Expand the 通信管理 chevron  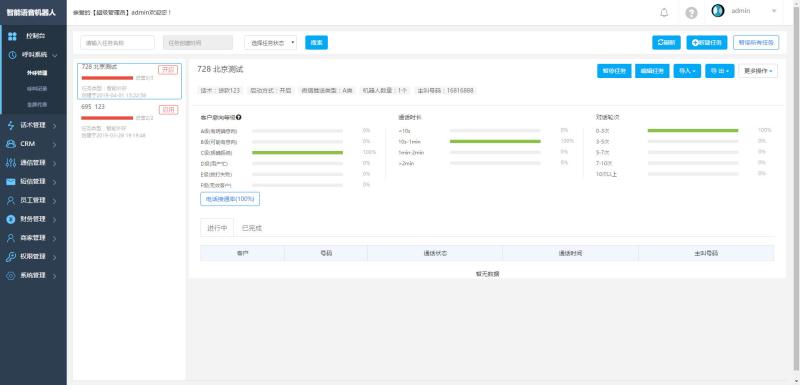click(55, 163)
